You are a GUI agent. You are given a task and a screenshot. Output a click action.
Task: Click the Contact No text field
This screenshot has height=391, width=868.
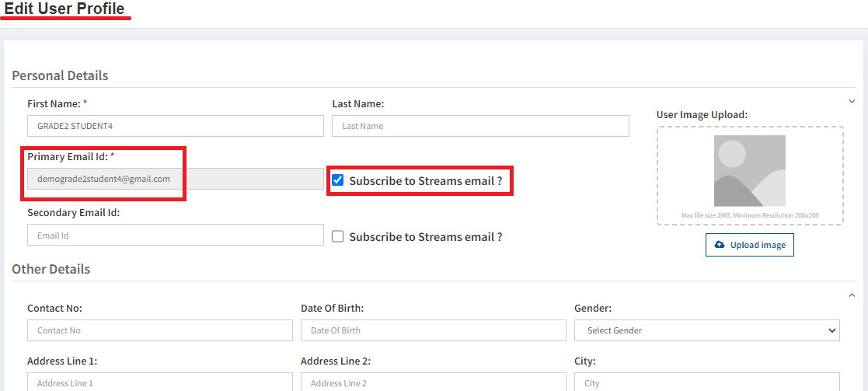tap(159, 330)
